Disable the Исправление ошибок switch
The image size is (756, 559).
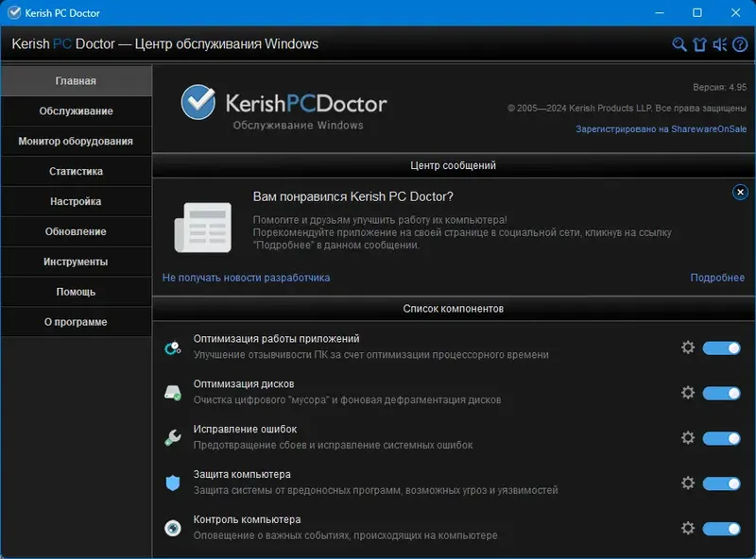(720, 438)
